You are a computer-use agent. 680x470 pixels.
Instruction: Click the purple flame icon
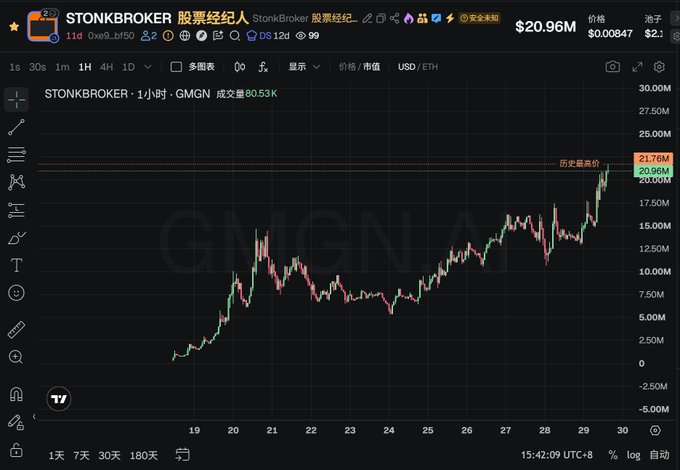coord(409,18)
